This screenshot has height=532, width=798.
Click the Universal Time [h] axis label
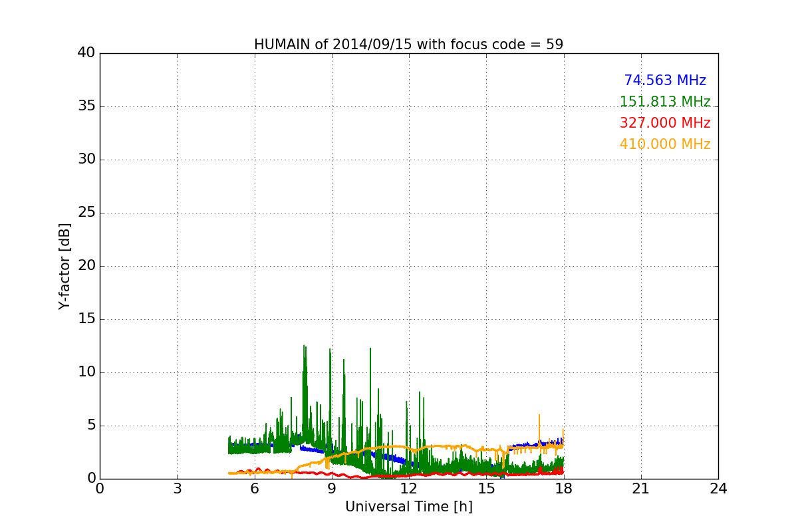coord(408,507)
